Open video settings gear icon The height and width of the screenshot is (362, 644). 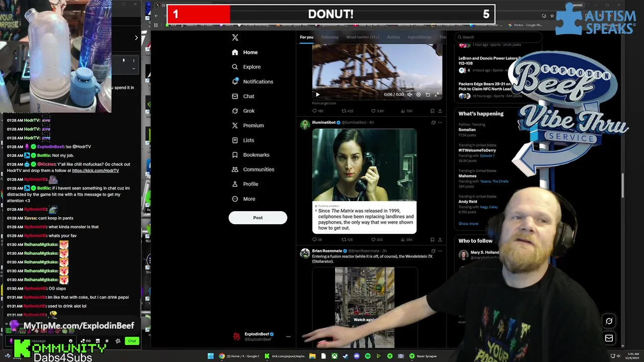[x=418, y=95]
